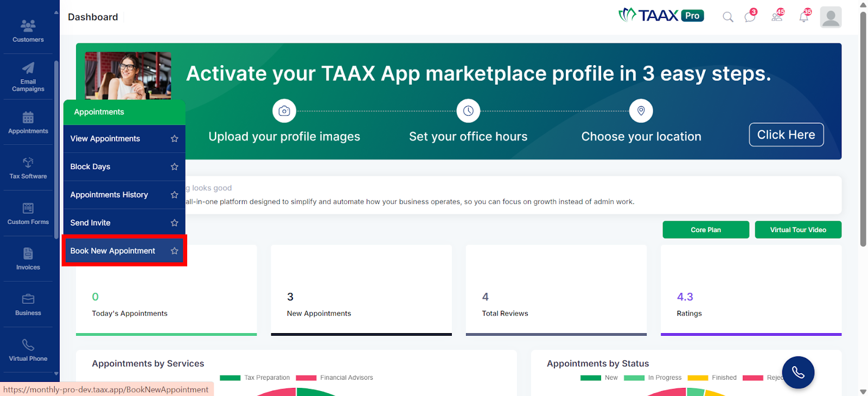Open the New Appointments card
This screenshot has height=396, width=868.
[361, 290]
